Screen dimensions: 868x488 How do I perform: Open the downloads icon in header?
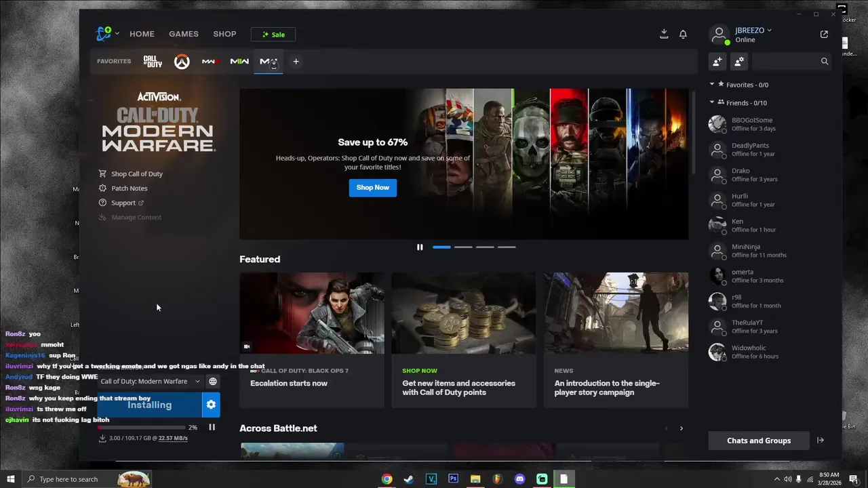664,34
